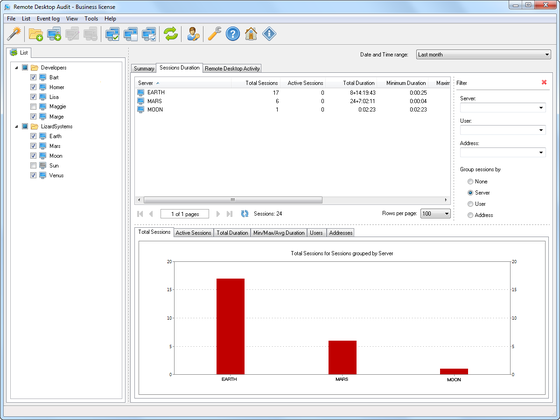Click EARTH server row icon
This screenshot has height=420, width=560.
pos(141,92)
